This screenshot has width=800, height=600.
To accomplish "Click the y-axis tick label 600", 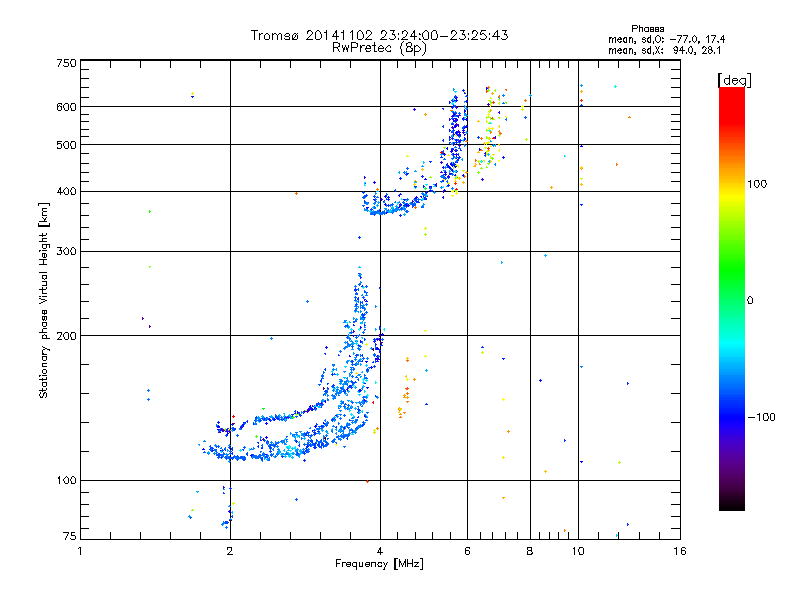I will tap(67, 107).
